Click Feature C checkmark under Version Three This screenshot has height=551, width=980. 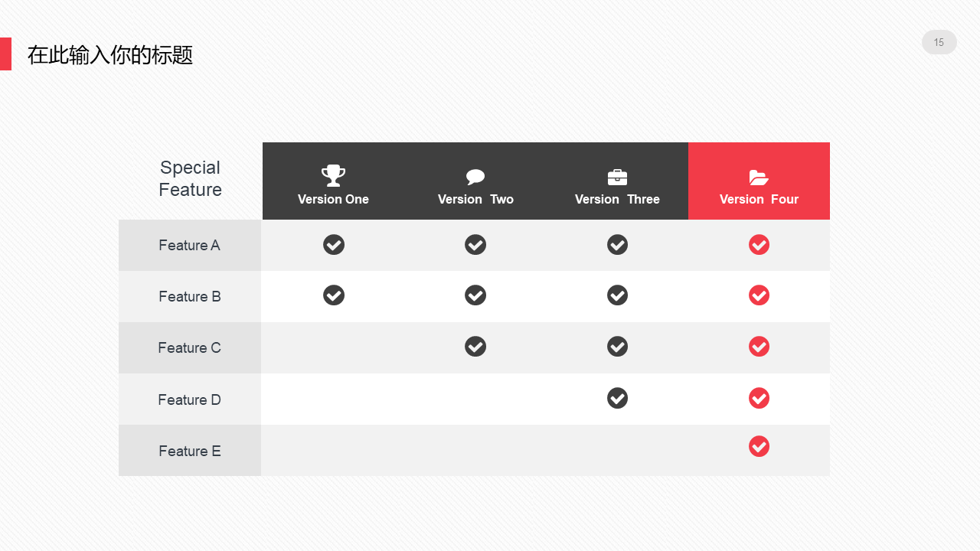[617, 347]
